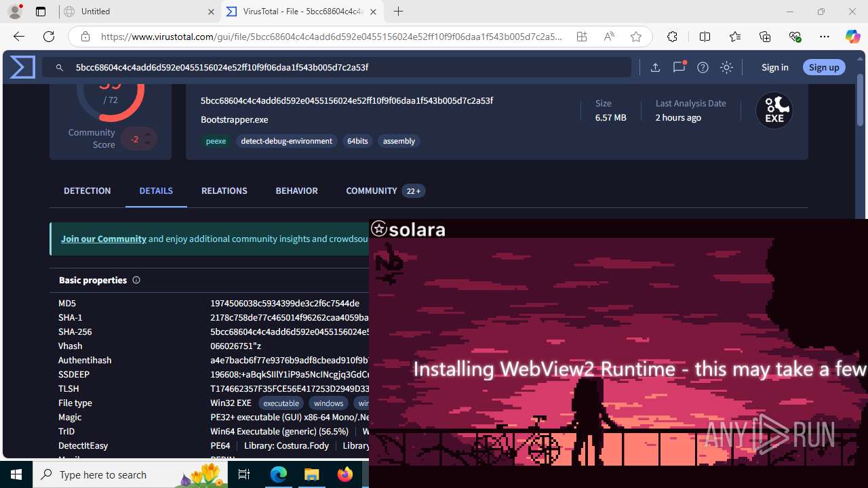Image resolution: width=868 pixels, height=488 pixels.
Task: Click the assembly tag
Action: [x=399, y=141]
